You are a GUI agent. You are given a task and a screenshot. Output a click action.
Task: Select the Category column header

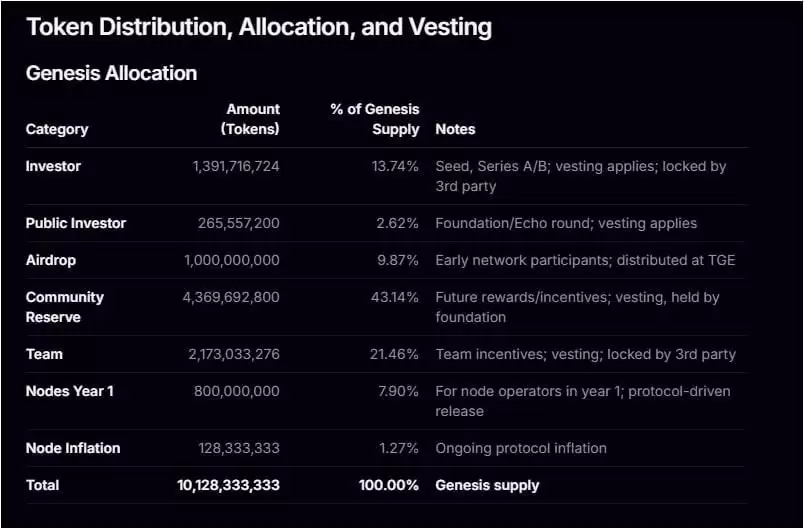click(57, 129)
